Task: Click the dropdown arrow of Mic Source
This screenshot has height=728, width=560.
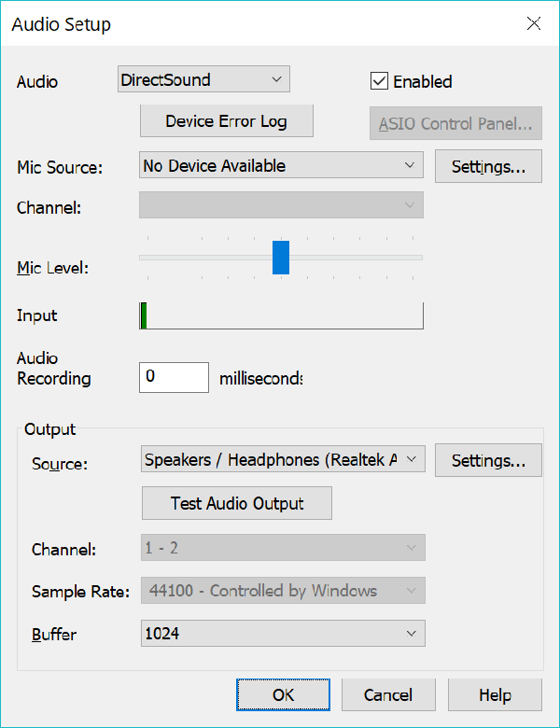Action: point(410,166)
